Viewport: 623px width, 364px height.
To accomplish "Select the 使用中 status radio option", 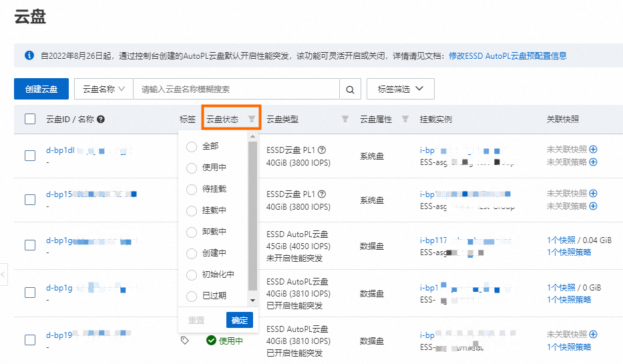I will click(192, 168).
